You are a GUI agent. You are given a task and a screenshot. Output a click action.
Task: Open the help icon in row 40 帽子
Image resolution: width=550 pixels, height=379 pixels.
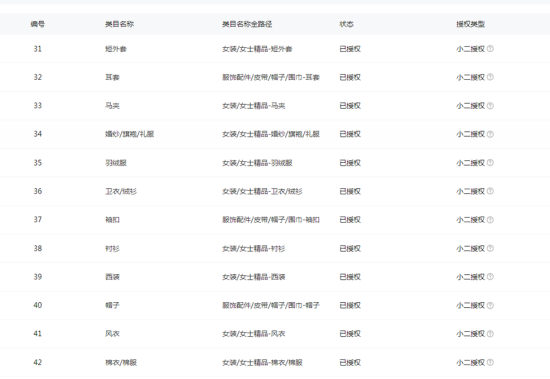coord(490,305)
